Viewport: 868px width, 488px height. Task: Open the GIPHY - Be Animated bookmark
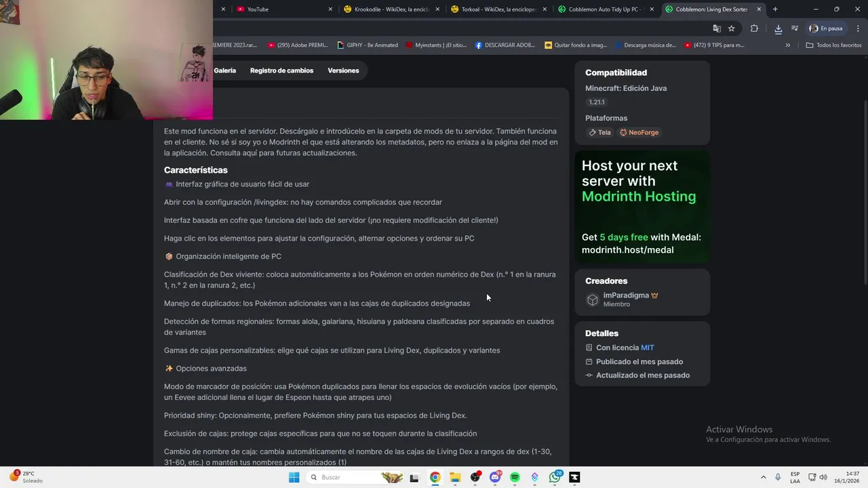[x=368, y=45]
